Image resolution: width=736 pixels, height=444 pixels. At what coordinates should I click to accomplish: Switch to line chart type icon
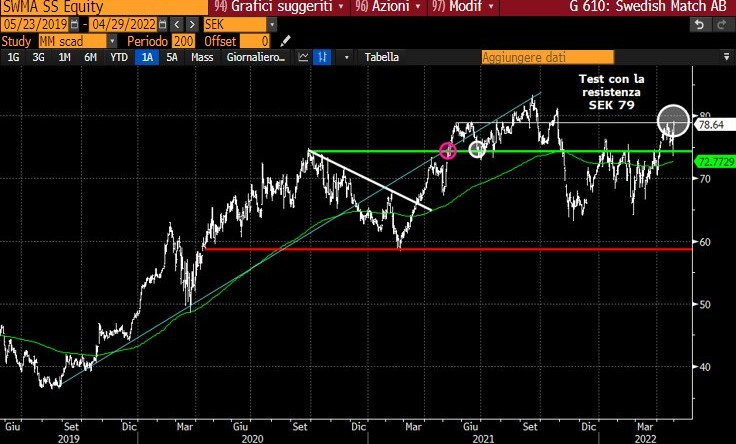304,57
